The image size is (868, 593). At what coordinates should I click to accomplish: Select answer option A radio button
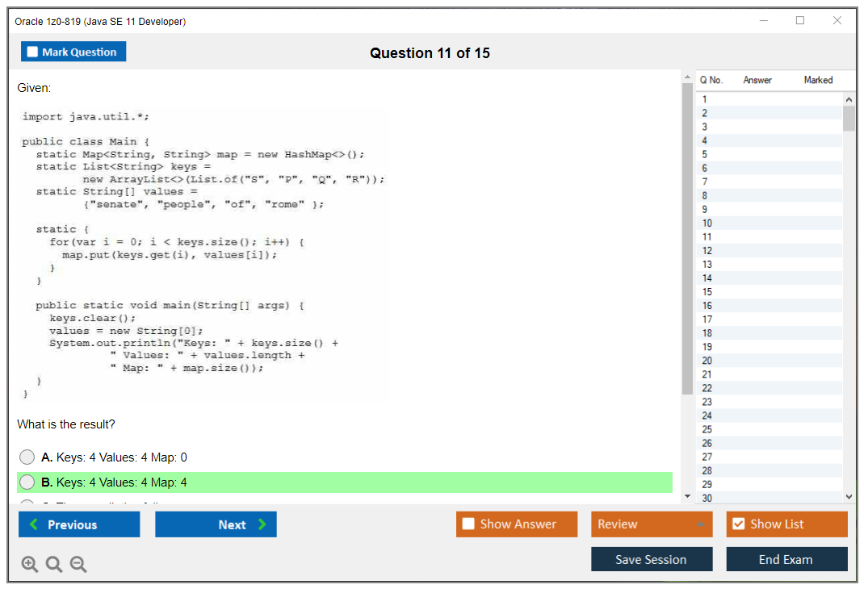point(27,457)
